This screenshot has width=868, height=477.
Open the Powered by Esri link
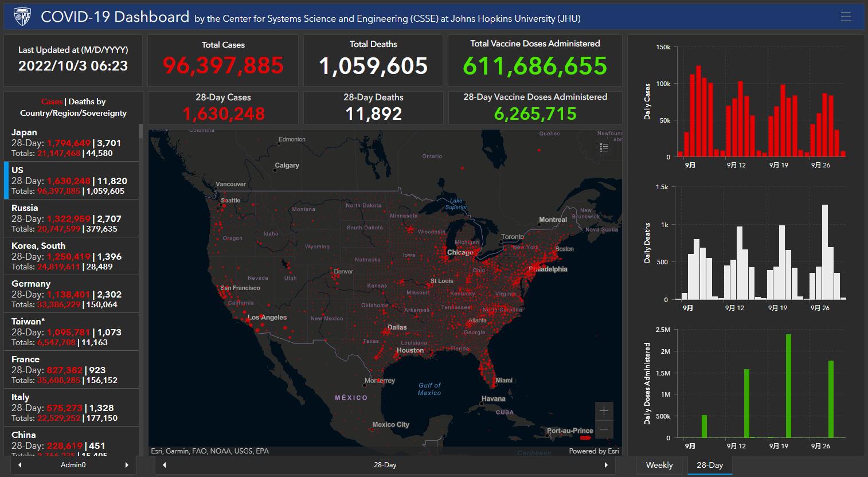(x=594, y=451)
